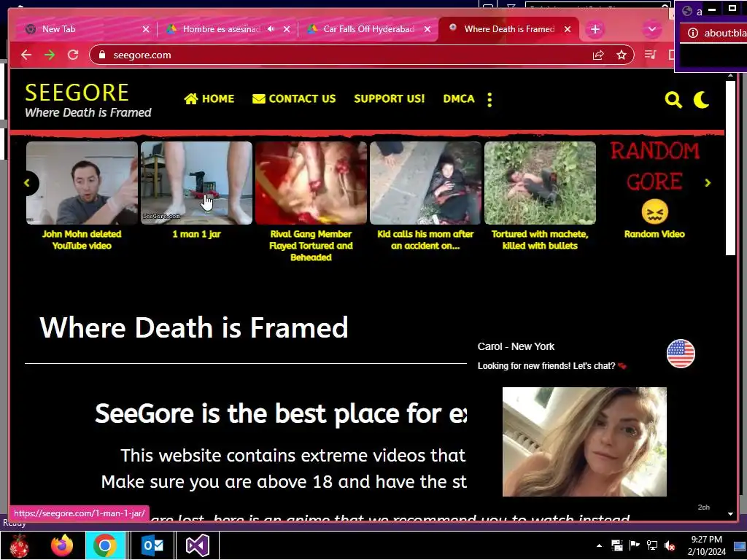Open the share page icon in address bar
This screenshot has height=560, width=747.
point(598,55)
